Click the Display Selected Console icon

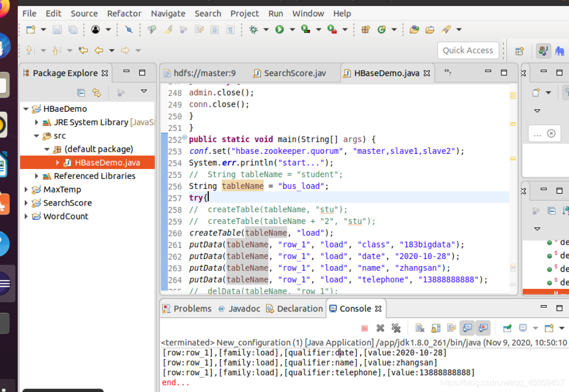pyautogui.click(x=523, y=328)
